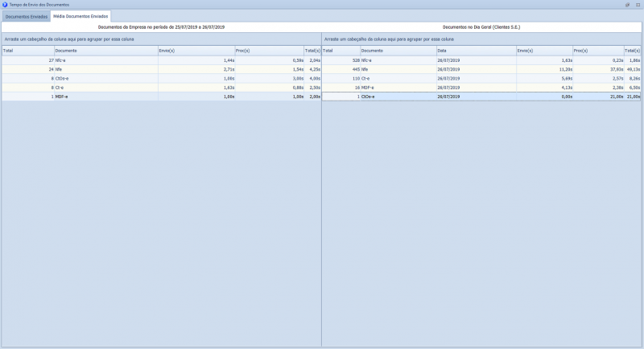Click the restore window icon at top right
This screenshot has height=349, width=644.
click(627, 4)
